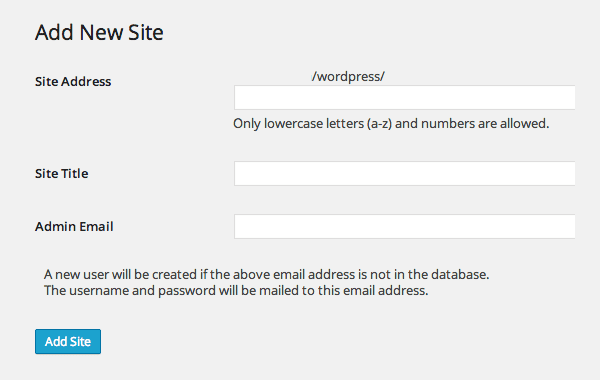600x380 pixels.
Task: Click the word 'database' in the notice
Action: [x=460, y=274]
